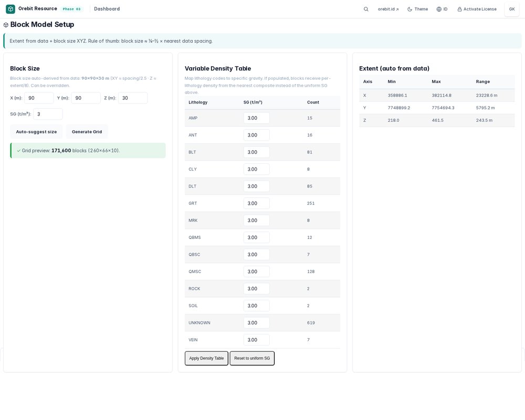Open search via magnifier icon

[x=366, y=9]
